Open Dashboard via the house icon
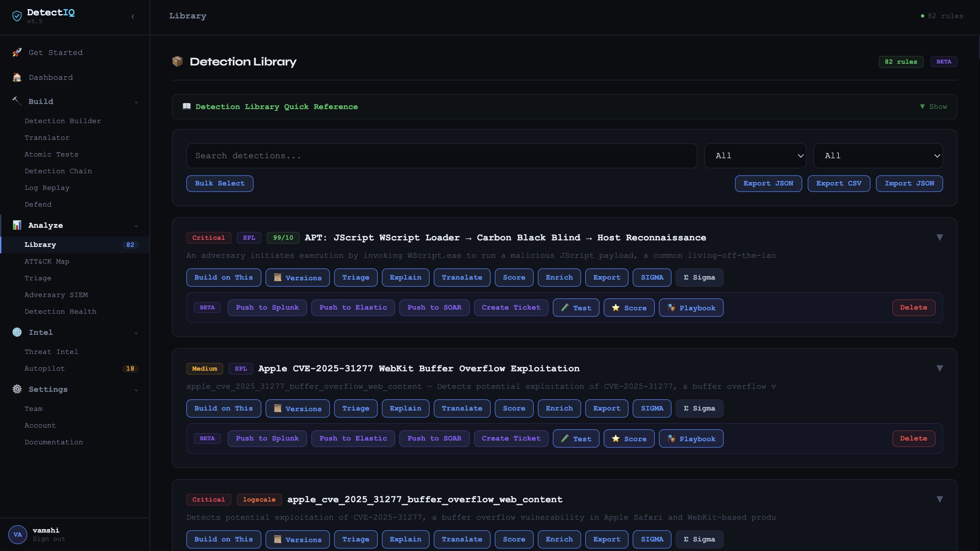The image size is (980, 551). (x=17, y=77)
